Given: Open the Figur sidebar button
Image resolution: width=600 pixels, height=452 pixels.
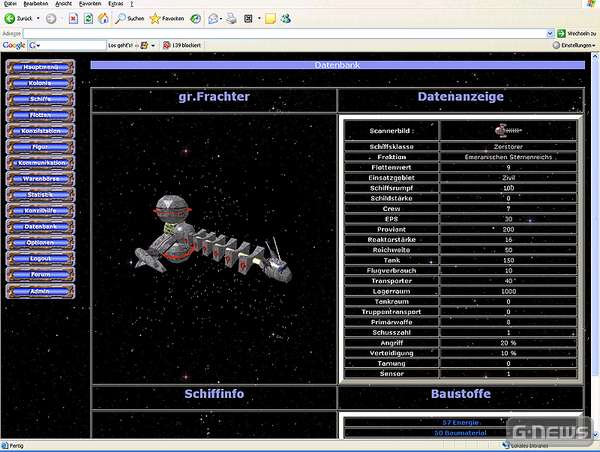Looking at the screenshot, I should pyautogui.click(x=41, y=147).
